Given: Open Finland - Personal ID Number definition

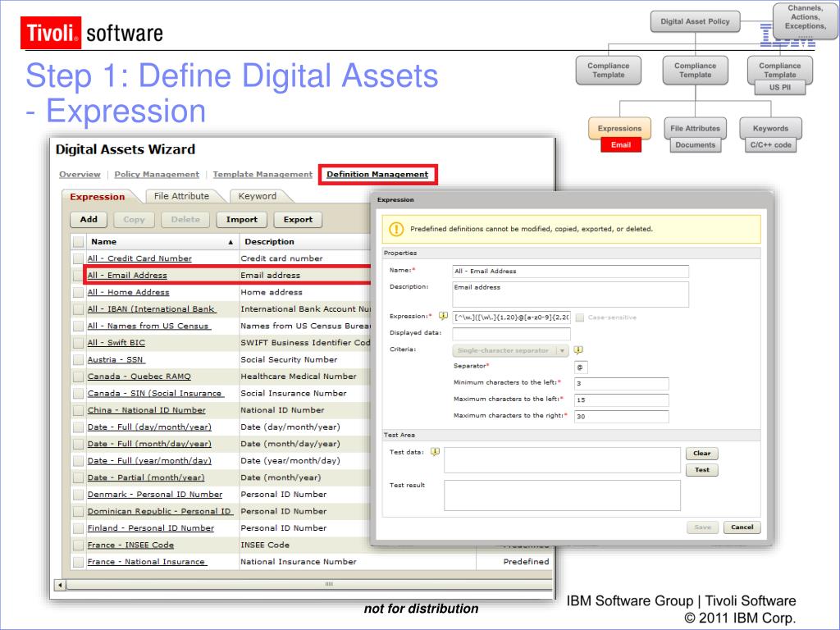Looking at the screenshot, I should pos(151,528).
